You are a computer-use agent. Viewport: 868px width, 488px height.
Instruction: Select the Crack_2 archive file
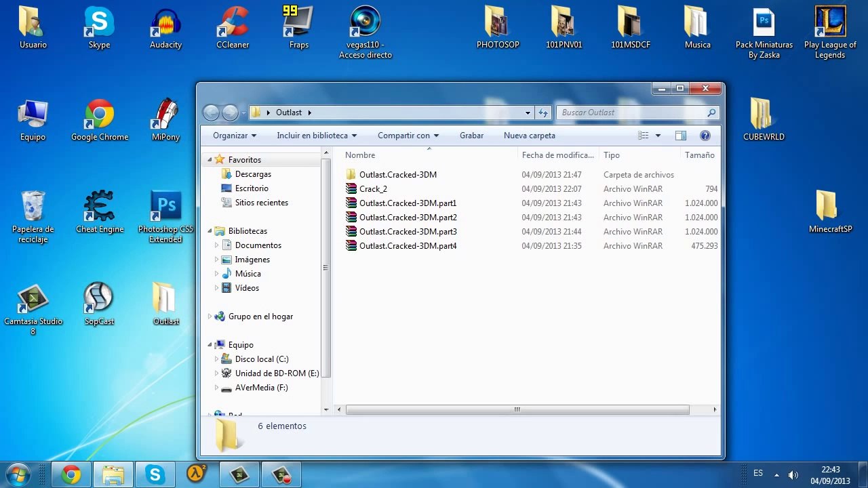[530, 189]
